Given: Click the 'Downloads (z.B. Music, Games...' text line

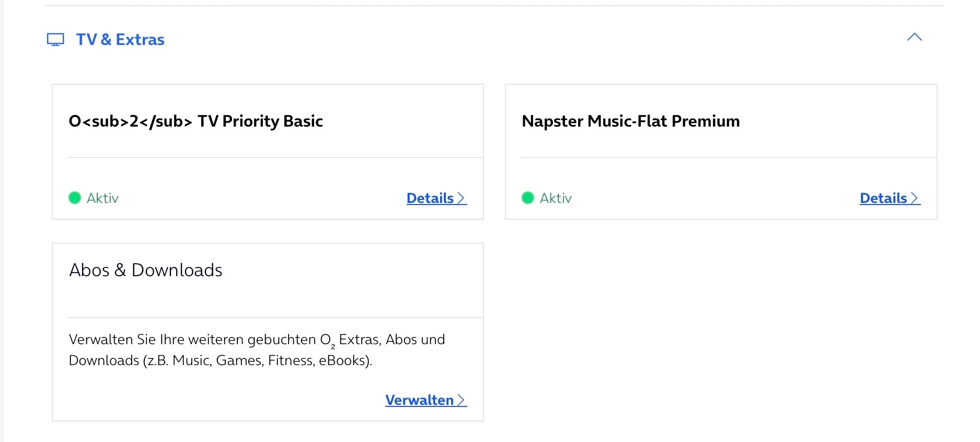Looking at the screenshot, I should [x=220, y=360].
